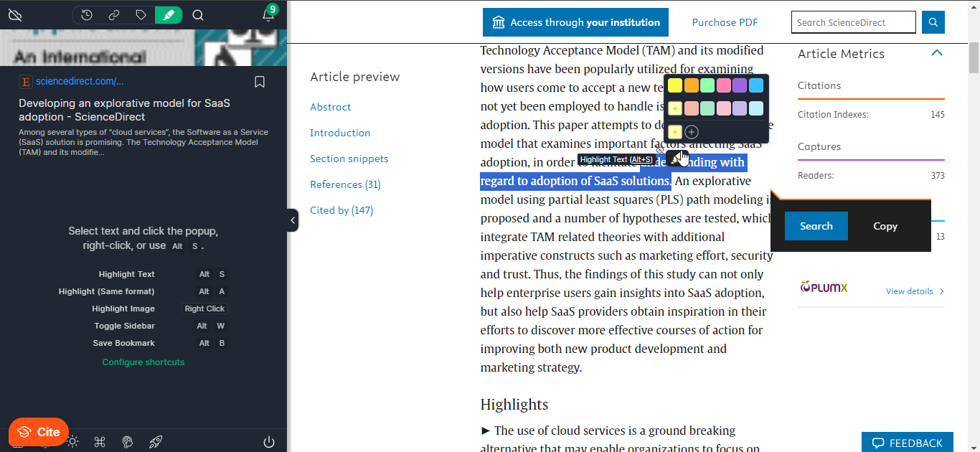Open notifications bell with 9 badge

[268, 14]
